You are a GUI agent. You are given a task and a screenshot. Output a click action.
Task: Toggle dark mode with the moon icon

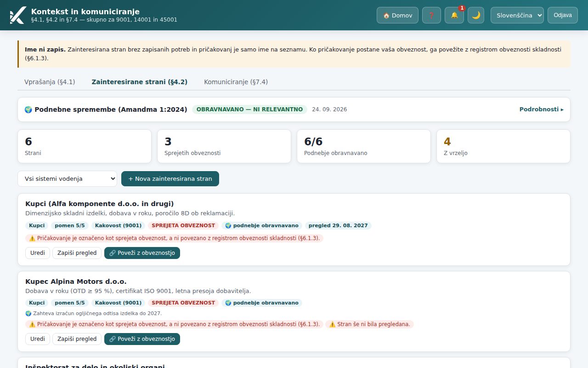(476, 15)
